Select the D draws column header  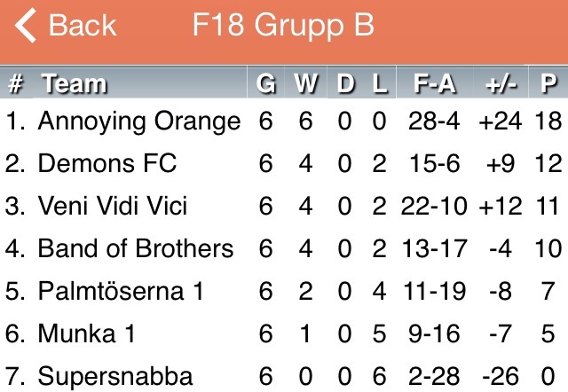click(345, 83)
